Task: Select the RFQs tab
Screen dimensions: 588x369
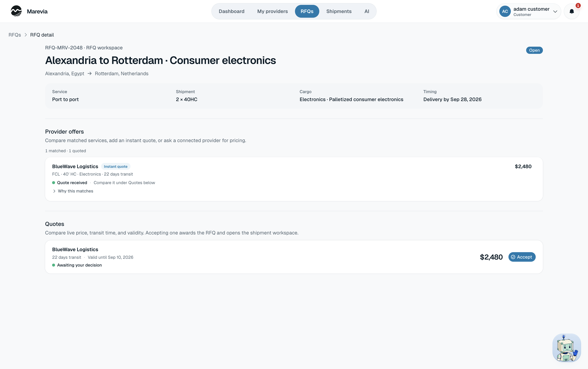Action: 307,11
